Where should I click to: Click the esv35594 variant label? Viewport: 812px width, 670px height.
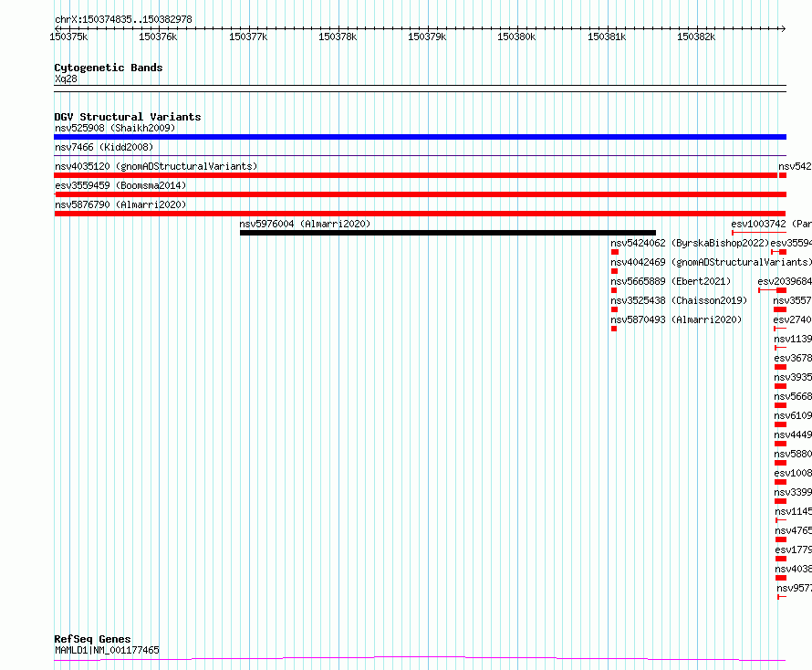pos(791,243)
